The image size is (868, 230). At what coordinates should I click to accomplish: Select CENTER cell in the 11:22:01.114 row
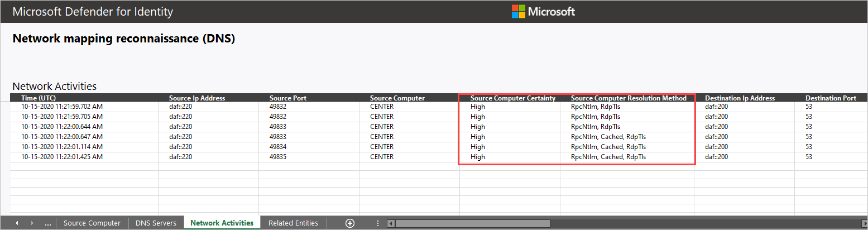tap(410, 147)
